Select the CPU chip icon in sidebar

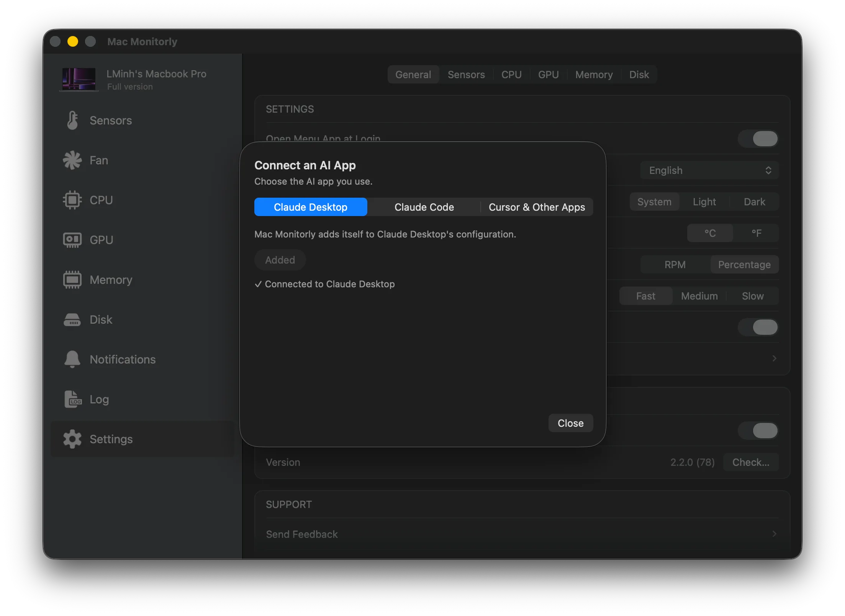pos(72,200)
